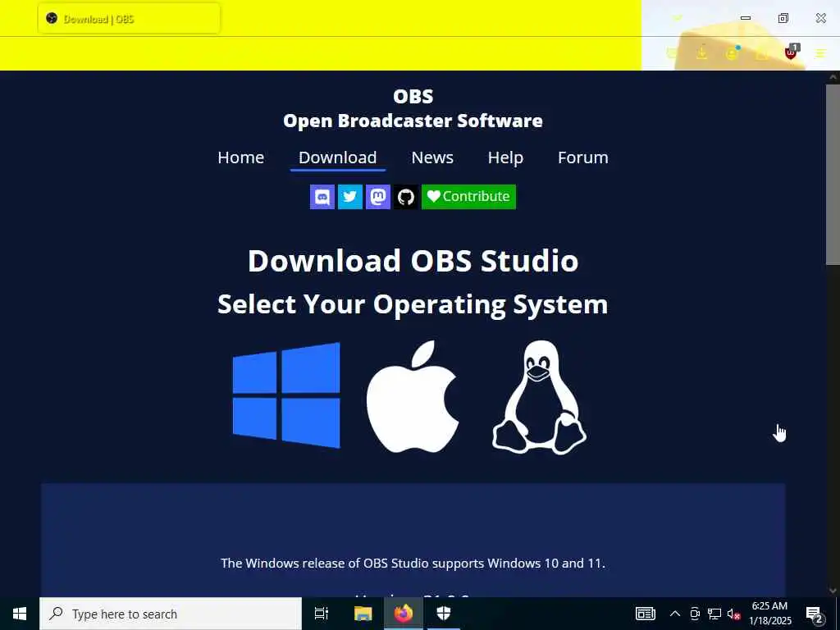Select the Windows operating system logo
The width and height of the screenshot is (840, 630).
tap(286, 395)
